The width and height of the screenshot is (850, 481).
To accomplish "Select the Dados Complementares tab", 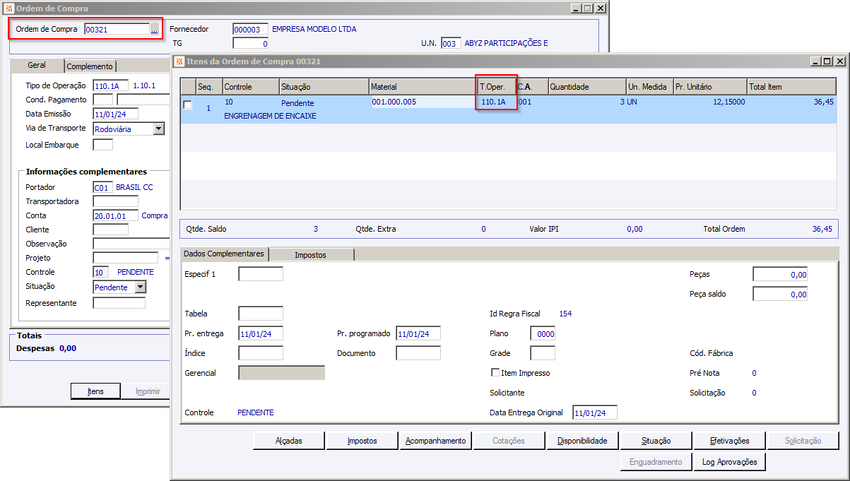I will point(224,254).
